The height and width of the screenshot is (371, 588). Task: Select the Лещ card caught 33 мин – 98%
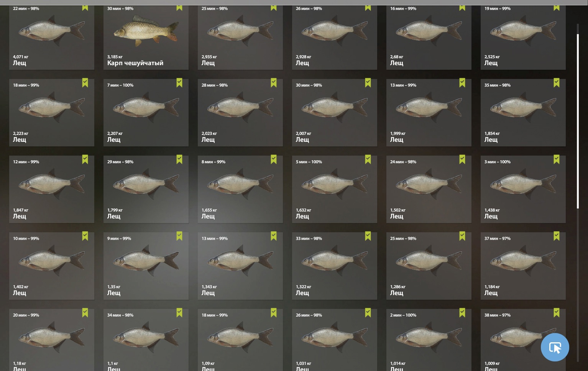click(x=335, y=266)
